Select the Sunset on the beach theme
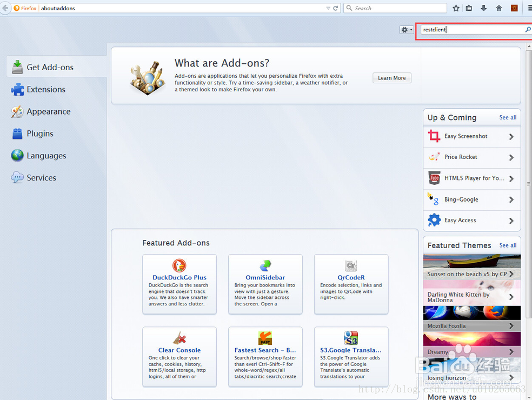 pyautogui.click(x=472, y=267)
